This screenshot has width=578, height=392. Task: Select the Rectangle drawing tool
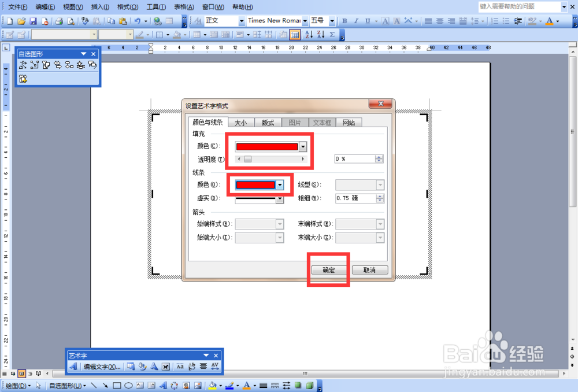(x=118, y=385)
